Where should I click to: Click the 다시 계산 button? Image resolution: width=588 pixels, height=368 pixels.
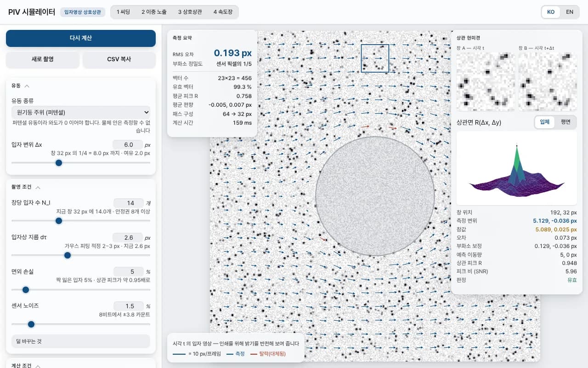click(81, 38)
